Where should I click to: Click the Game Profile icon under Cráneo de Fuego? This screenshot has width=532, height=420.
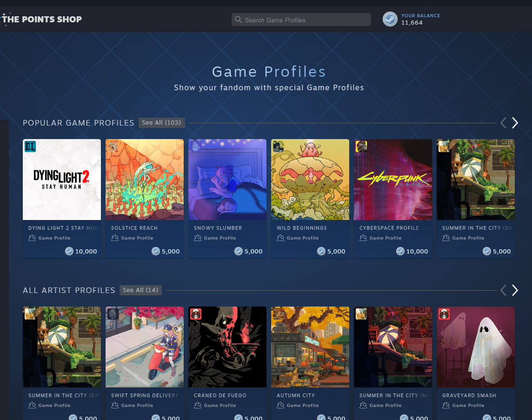[x=198, y=405]
